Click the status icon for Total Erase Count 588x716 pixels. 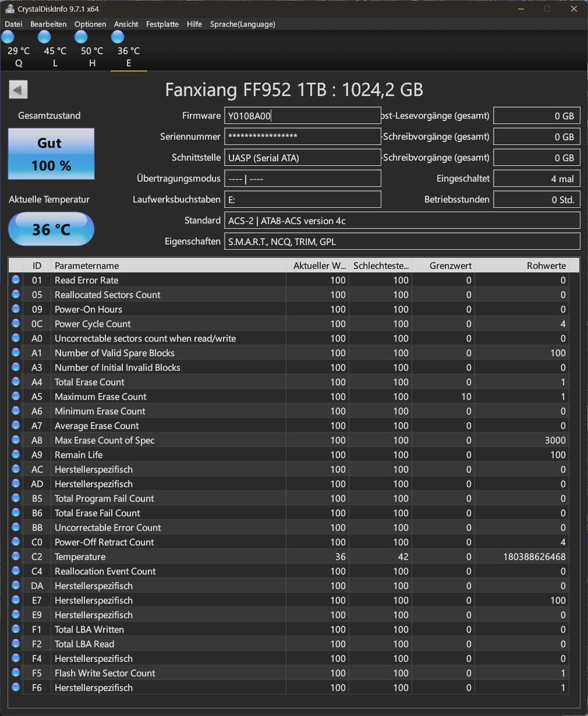coord(16,382)
